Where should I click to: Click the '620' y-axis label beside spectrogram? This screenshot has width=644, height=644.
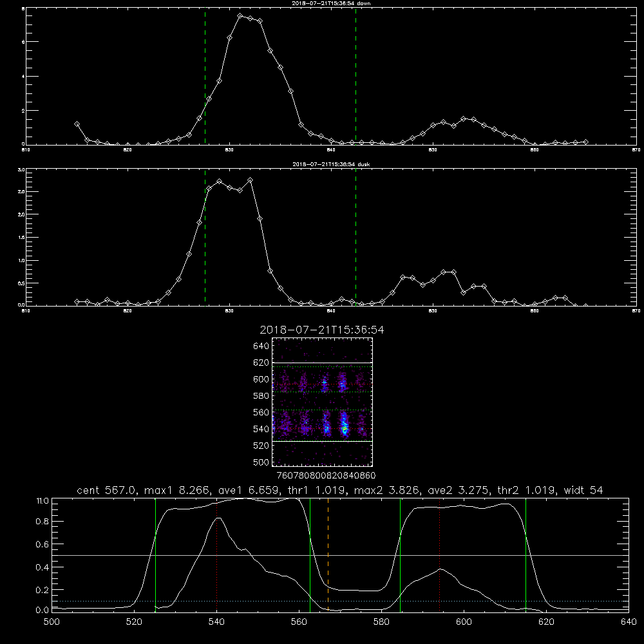point(261,363)
